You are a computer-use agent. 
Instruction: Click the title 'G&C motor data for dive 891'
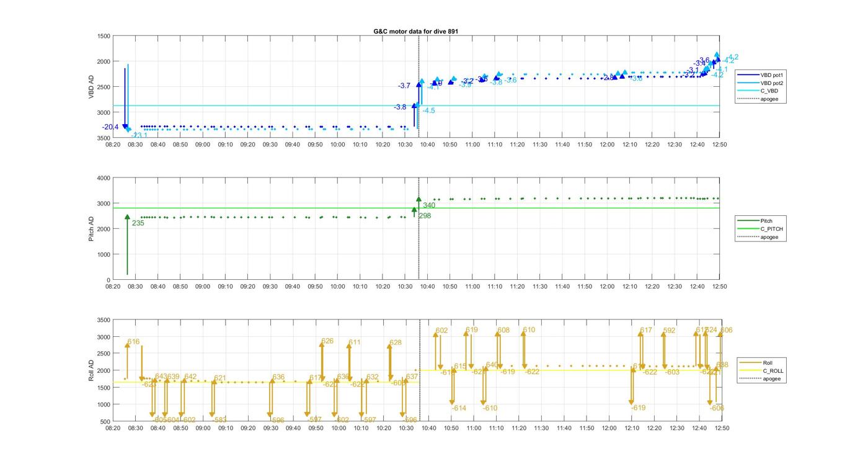416,31
